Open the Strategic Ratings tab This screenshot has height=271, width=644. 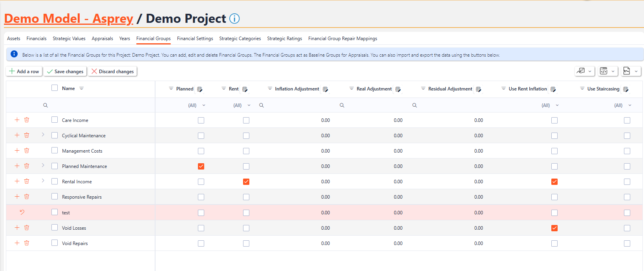tap(284, 39)
